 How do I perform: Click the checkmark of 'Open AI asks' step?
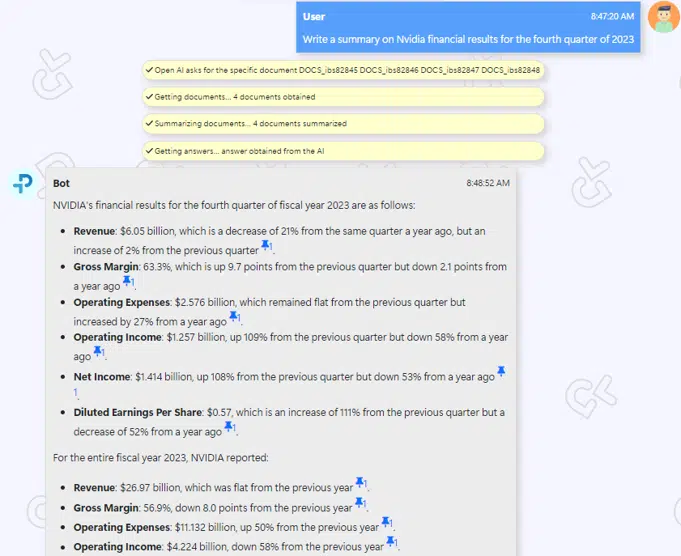pos(149,70)
